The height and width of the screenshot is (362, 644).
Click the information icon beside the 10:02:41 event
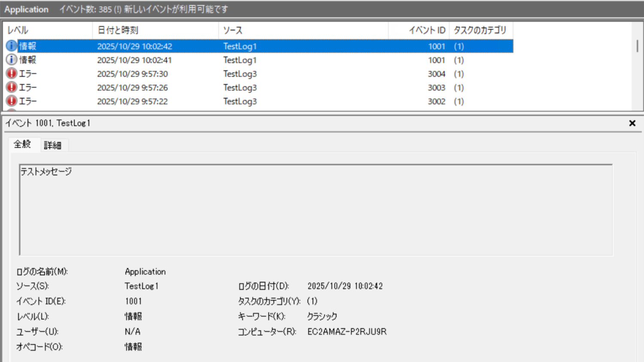click(11, 60)
